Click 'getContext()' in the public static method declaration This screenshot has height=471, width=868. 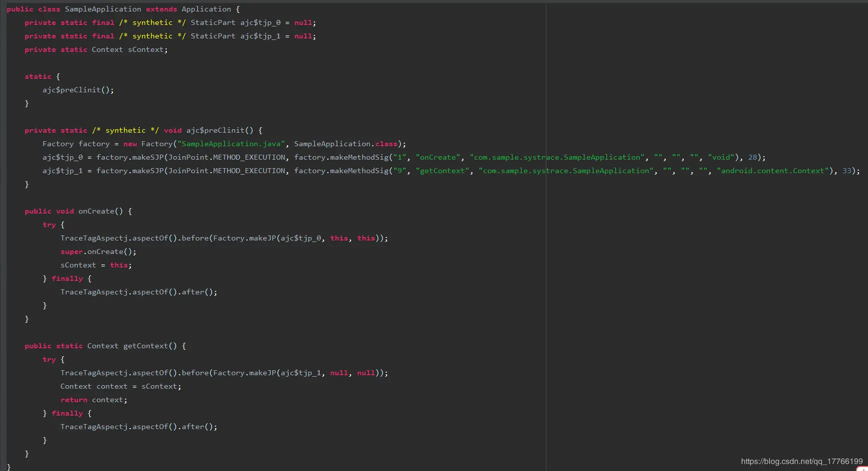click(150, 346)
